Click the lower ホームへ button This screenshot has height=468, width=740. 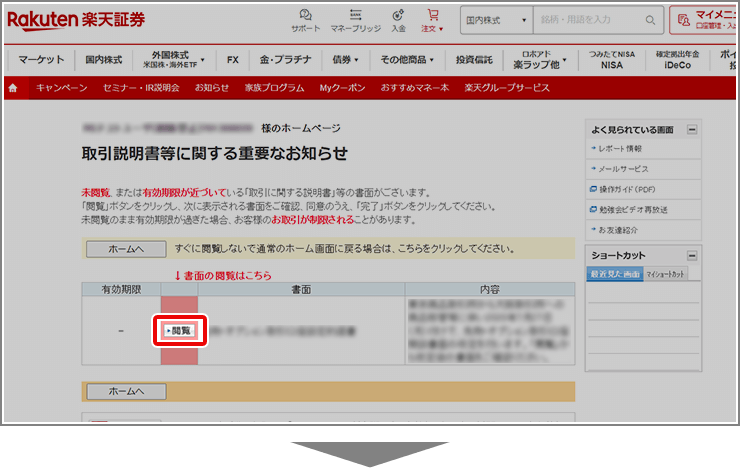tap(126, 392)
